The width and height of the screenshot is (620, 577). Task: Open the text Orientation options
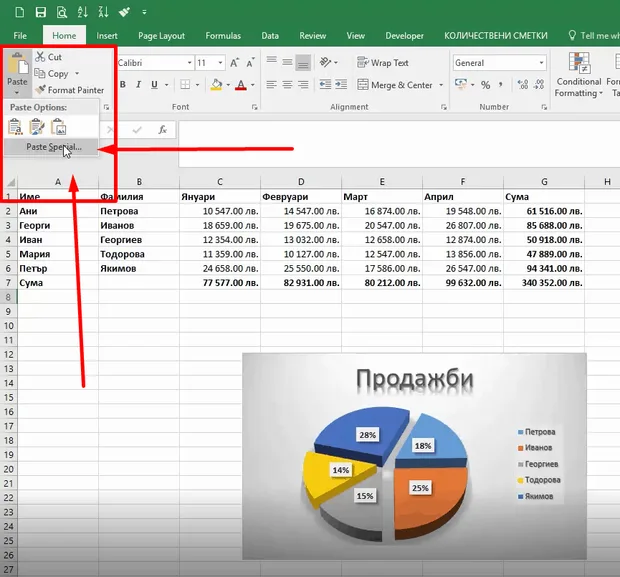pos(328,62)
